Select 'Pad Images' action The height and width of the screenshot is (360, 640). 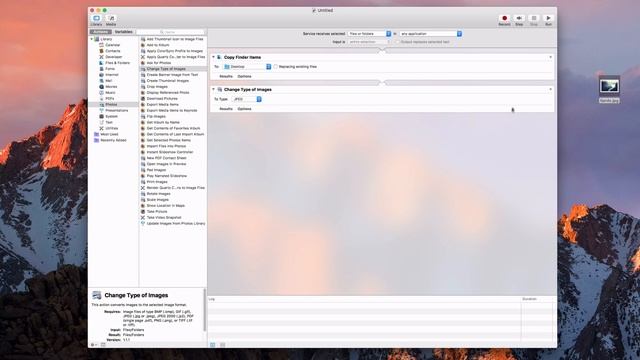(x=156, y=170)
